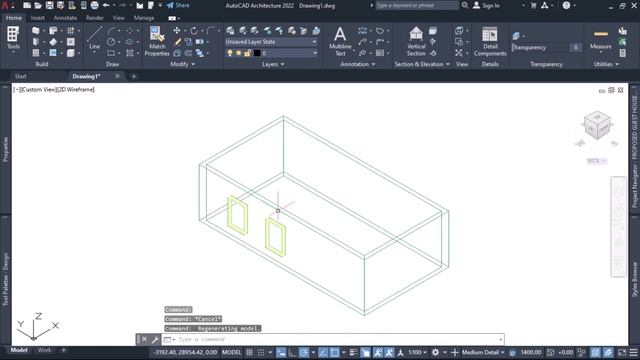Image resolution: width=640 pixels, height=360 pixels.
Task: Expand the Annotation panel
Action: click(x=358, y=64)
